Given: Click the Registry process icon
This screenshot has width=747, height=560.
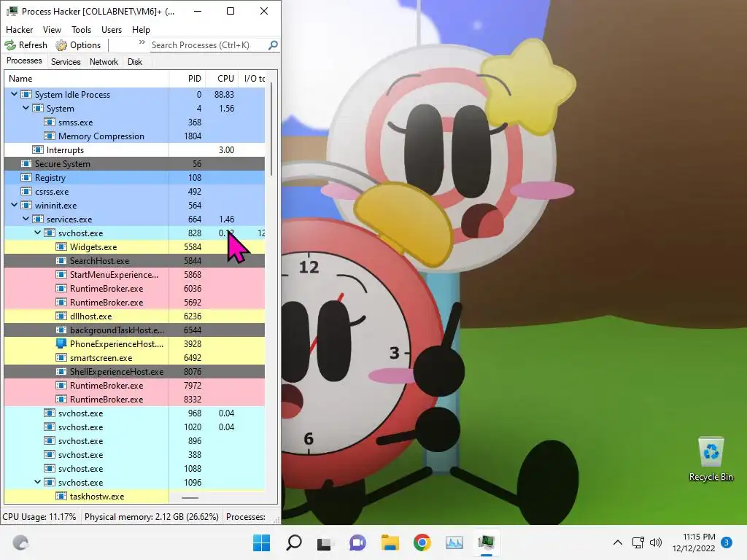Looking at the screenshot, I should (x=26, y=177).
